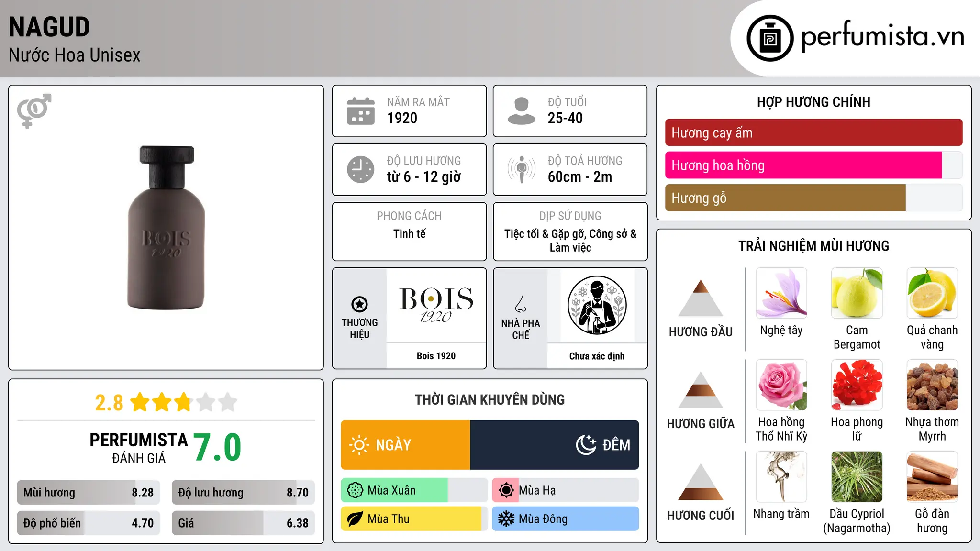Click the Hương giữa pyramid icon
Screen dimensions: 980x551
(701, 390)
